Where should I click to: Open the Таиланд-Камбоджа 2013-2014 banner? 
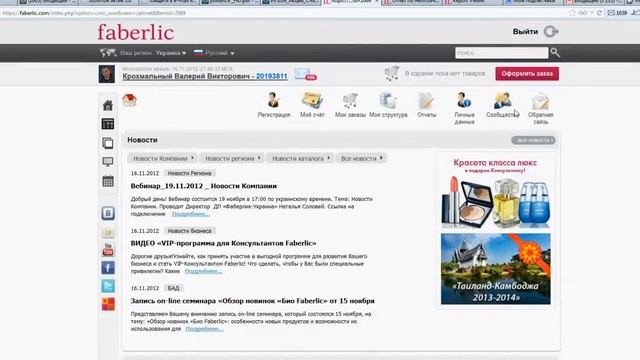pyautogui.click(x=496, y=269)
